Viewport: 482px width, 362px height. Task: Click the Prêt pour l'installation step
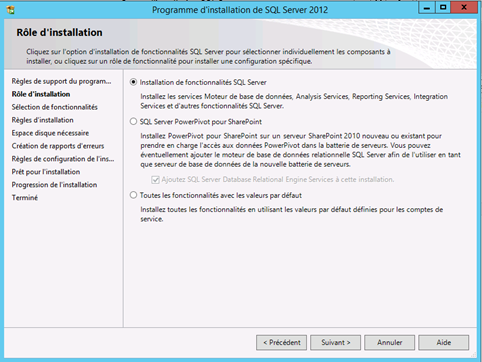[x=46, y=172]
